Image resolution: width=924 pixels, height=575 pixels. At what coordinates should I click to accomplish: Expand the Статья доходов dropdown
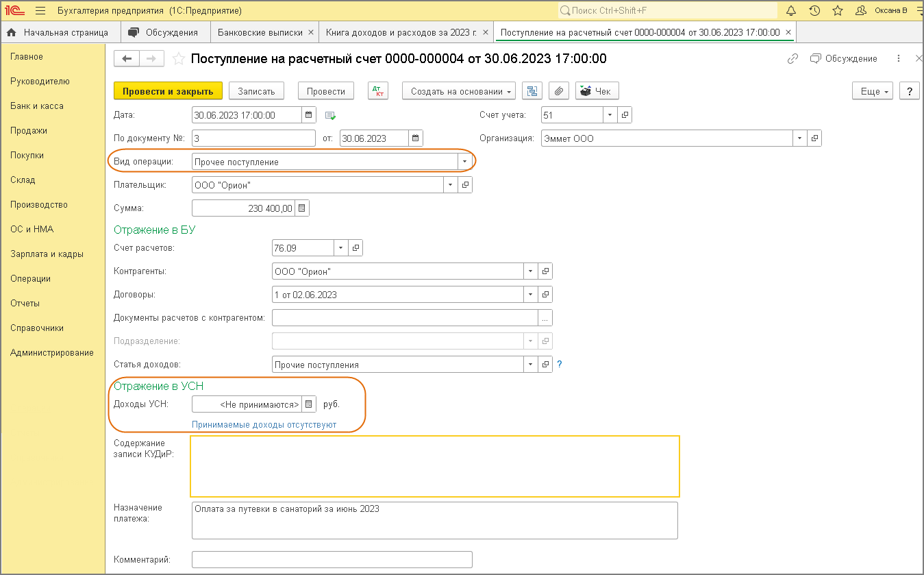[x=530, y=365]
